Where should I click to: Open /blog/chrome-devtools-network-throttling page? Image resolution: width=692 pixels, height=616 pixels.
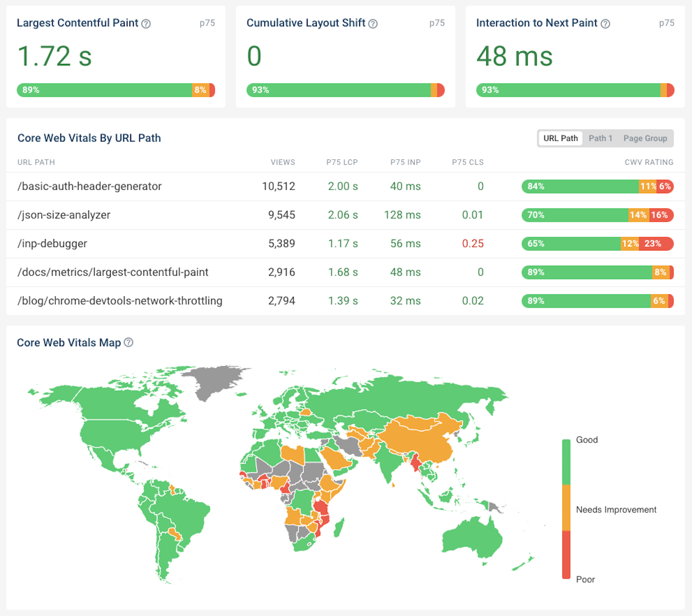coord(120,301)
